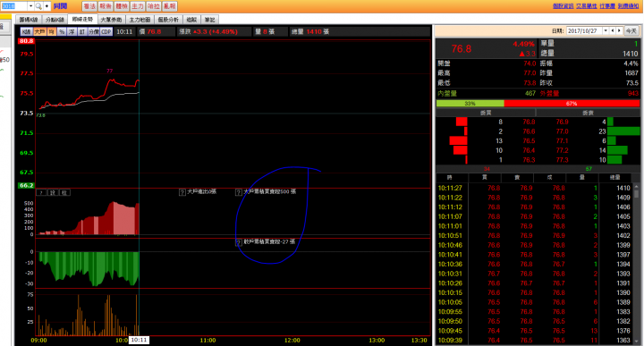Click the 主力 toolbar button

(138, 6)
